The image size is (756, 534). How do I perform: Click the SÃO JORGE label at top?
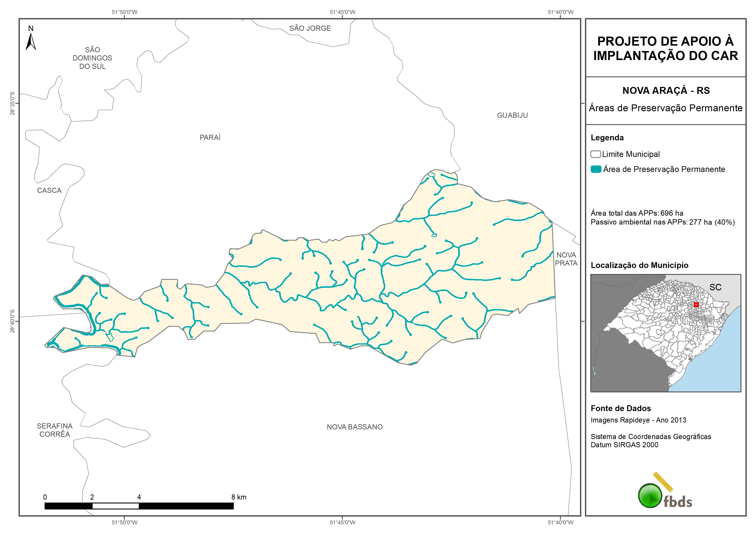coord(310,28)
